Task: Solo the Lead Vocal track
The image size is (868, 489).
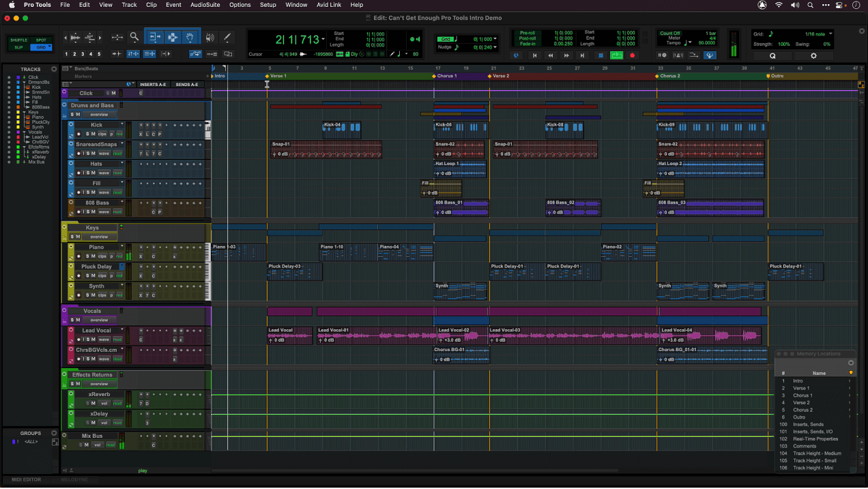Action: pyautogui.click(x=87, y=339)
